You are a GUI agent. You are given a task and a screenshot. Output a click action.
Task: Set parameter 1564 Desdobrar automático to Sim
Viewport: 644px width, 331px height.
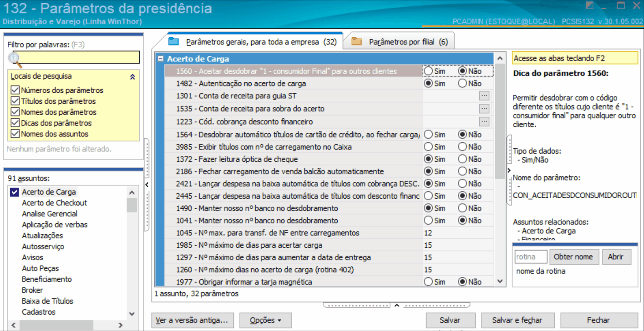(428, 135)
